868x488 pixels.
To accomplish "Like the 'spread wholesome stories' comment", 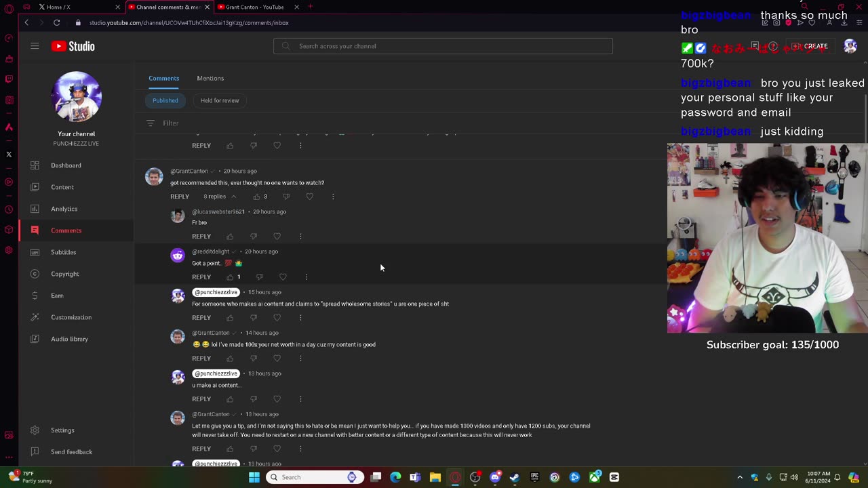I will [230, 318].
